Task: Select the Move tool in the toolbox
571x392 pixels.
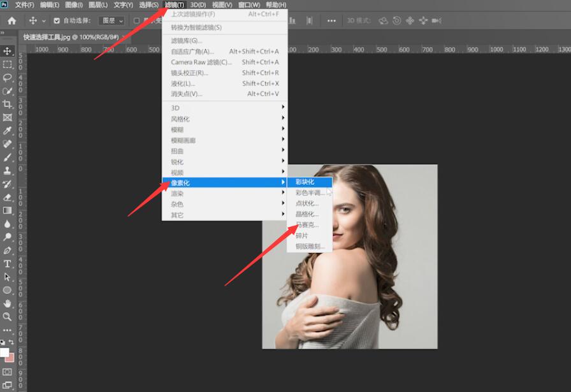Action: (x=7, y=51)
